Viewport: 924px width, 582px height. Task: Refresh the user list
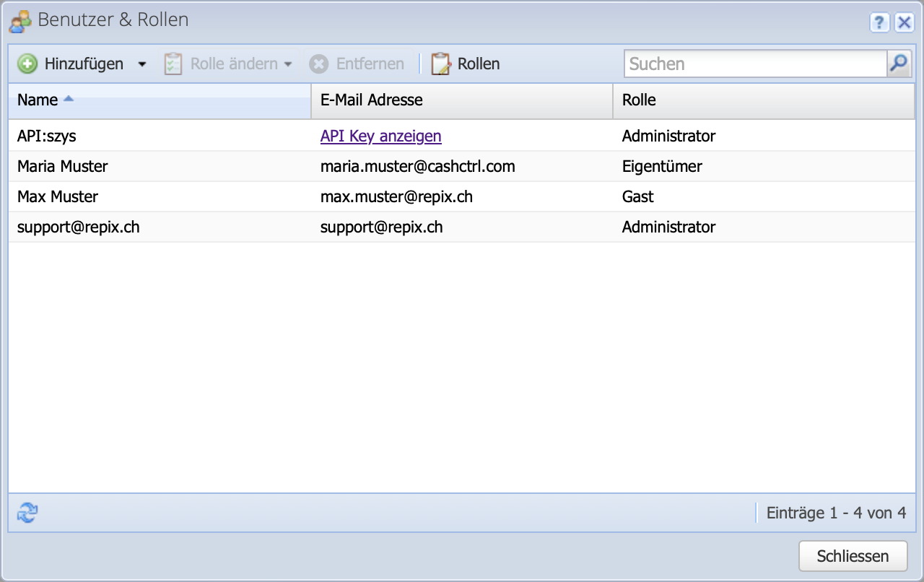click(26, 513)
